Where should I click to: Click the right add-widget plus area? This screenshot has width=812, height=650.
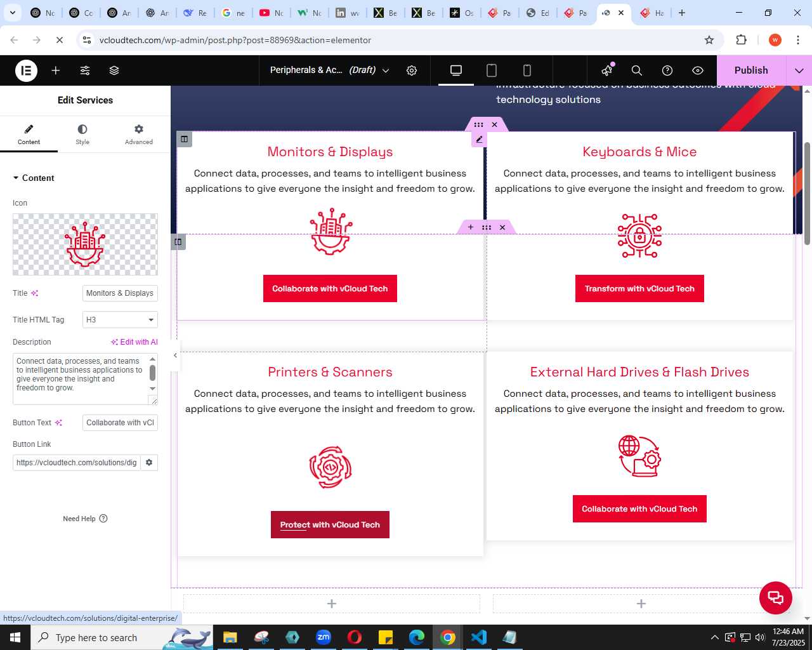coord(641,604)
